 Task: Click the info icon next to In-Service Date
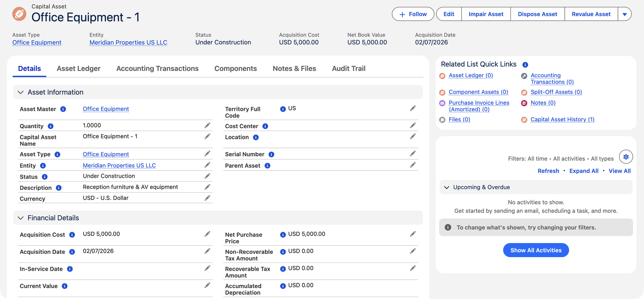70,269
